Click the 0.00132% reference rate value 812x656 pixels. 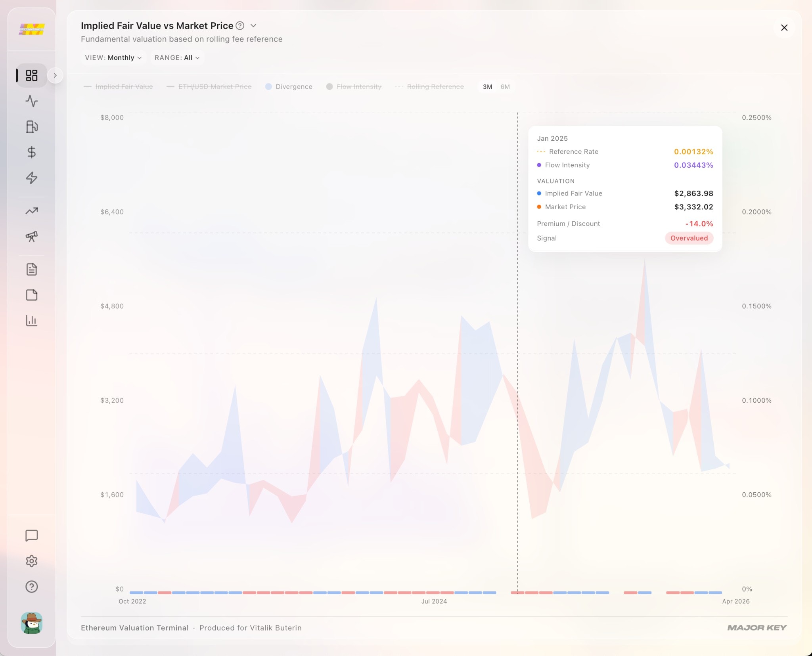coord(693,151)
